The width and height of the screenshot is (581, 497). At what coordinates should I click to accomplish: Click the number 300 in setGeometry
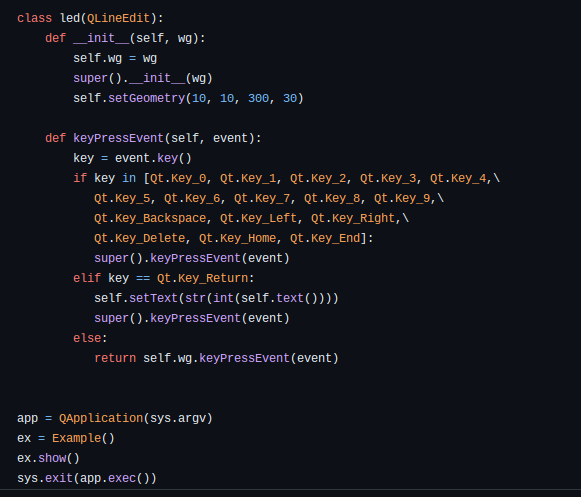coord(258,98)
